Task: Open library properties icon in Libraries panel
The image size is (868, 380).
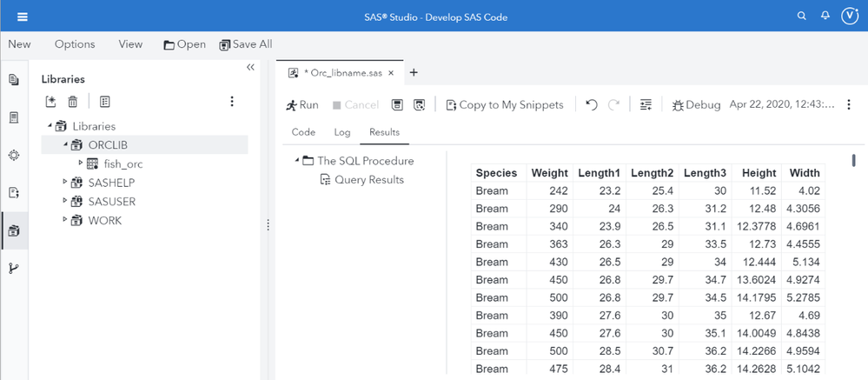Action: click(x=104, y=102)
